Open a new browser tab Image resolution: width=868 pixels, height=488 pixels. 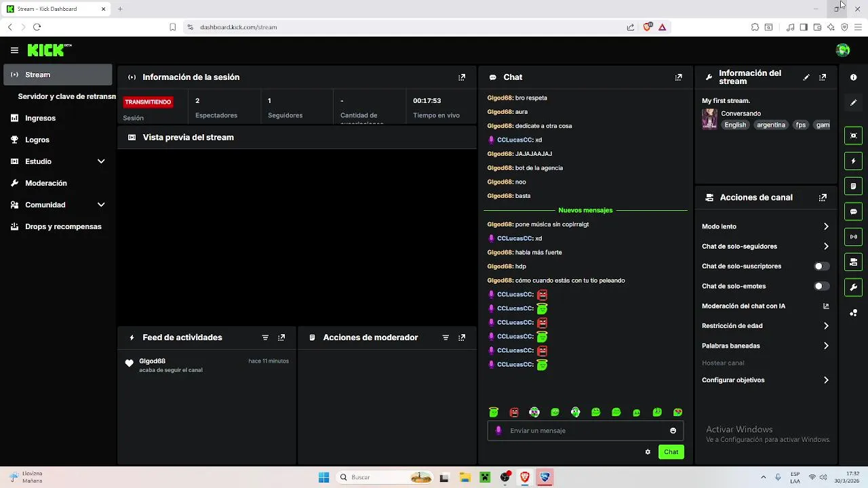coord(120,9)
